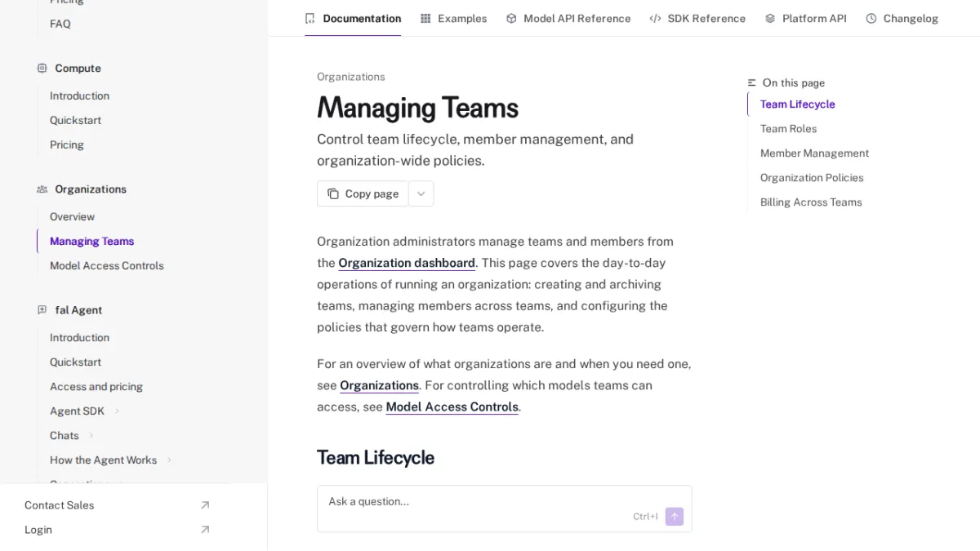
Task: Click the Team Lifecycle section heading
Action: pos(376,457)
